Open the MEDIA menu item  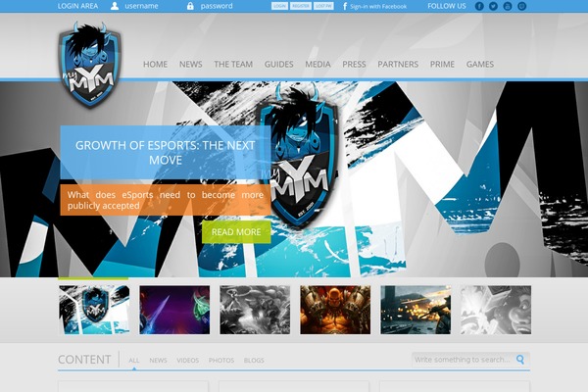[318, 64]
